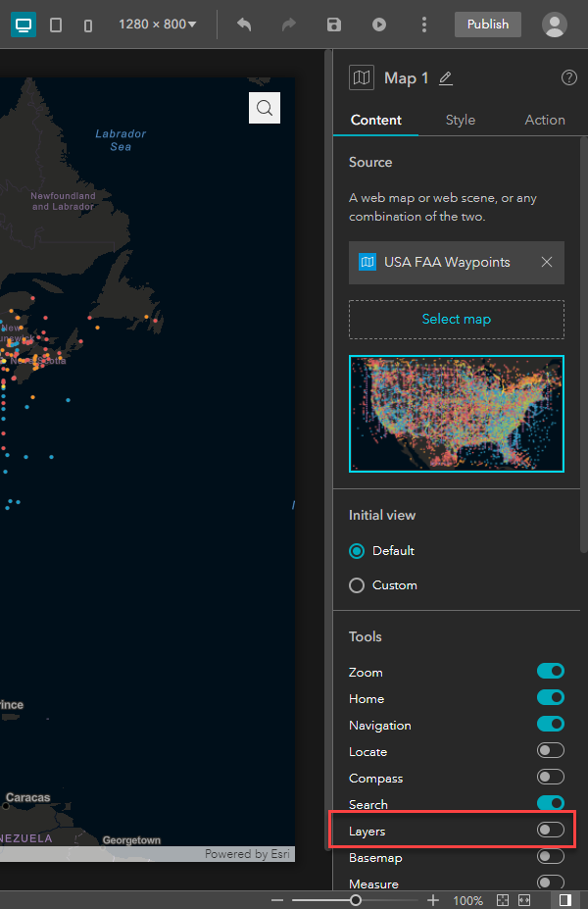Enable the Layers tool toggle
The image size is (588, 909).
(550, 831)
